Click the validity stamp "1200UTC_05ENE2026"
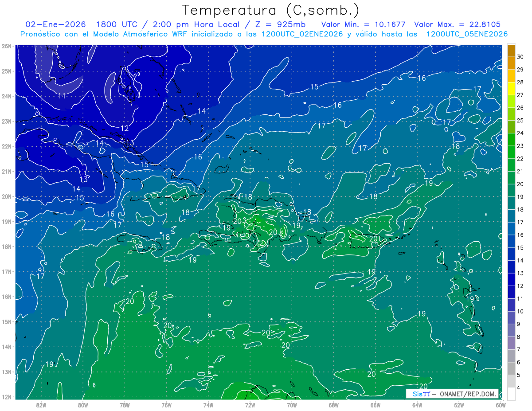This screenshot has width=532, height=411. point(467,34)
